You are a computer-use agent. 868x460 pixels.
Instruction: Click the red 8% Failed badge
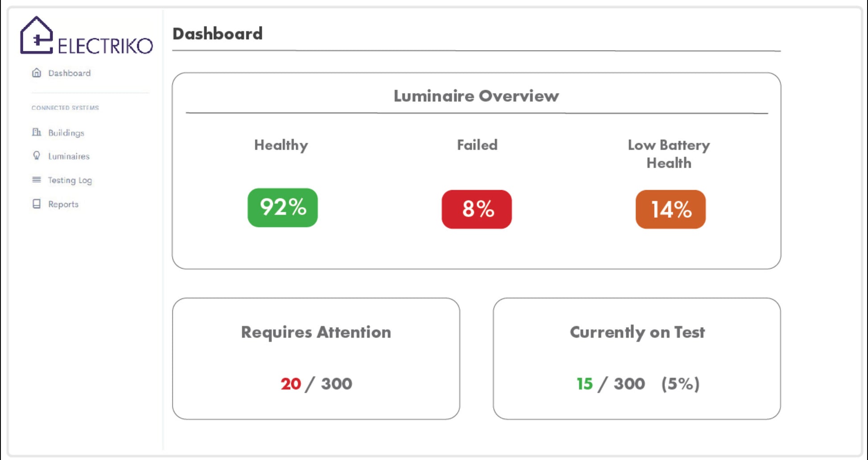coord(477,209)
